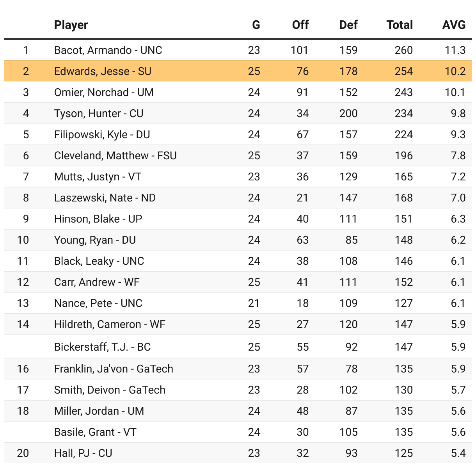Sort table by Total column header

coord(399,25)
